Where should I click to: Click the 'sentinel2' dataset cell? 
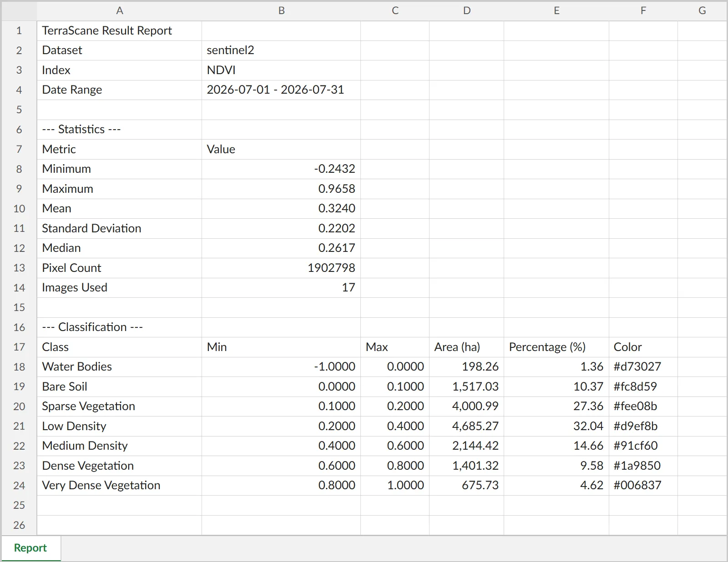[x=281, y=50]
